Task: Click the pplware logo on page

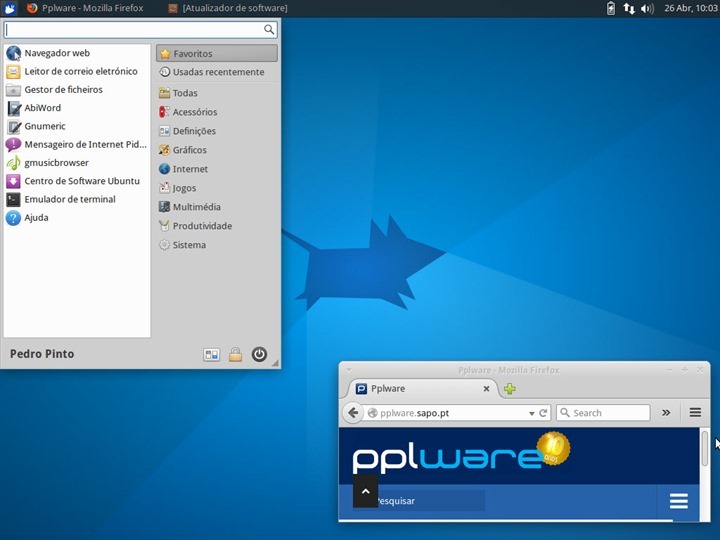Action: (461, 454)
